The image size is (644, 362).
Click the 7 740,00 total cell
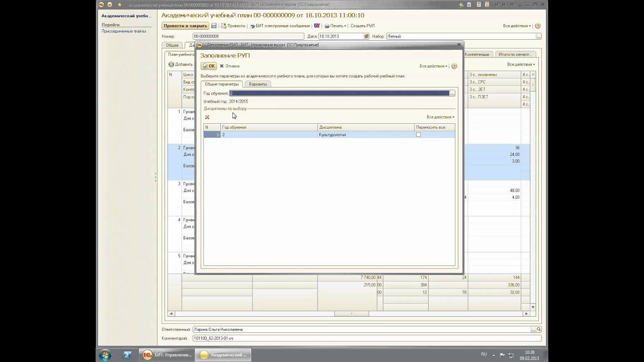point(347,278)
